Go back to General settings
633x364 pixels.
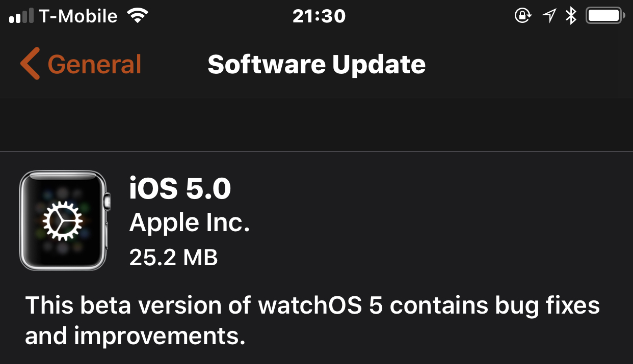[x=81, y=64]
